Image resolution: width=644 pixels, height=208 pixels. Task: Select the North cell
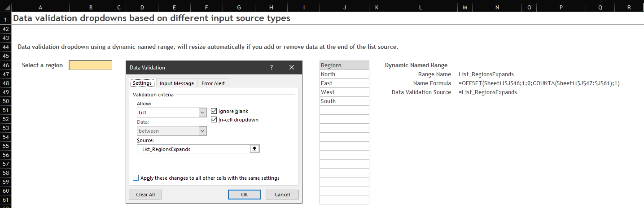pos(344,74)
